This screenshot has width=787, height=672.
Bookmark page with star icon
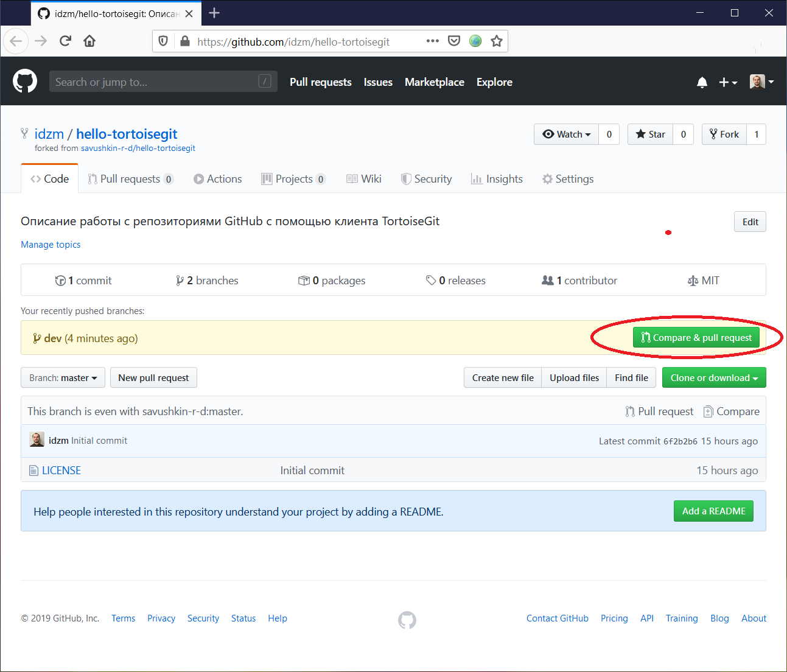(497, 41)
